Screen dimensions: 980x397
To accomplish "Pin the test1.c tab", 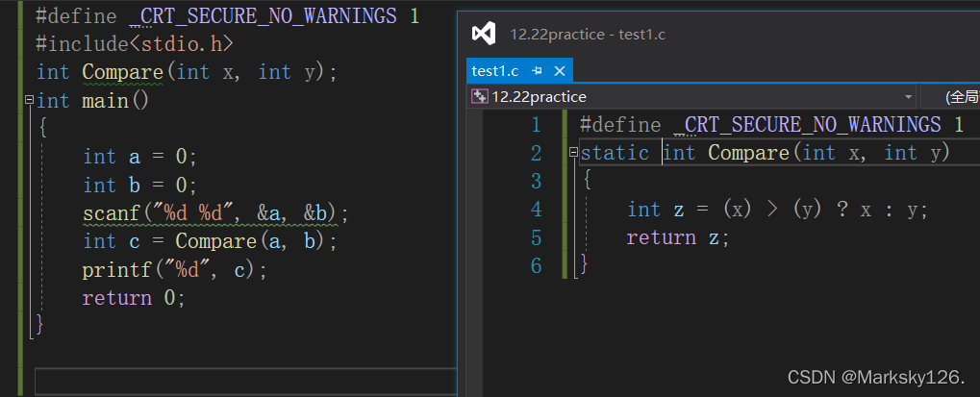I will click(x=537, y=71).
